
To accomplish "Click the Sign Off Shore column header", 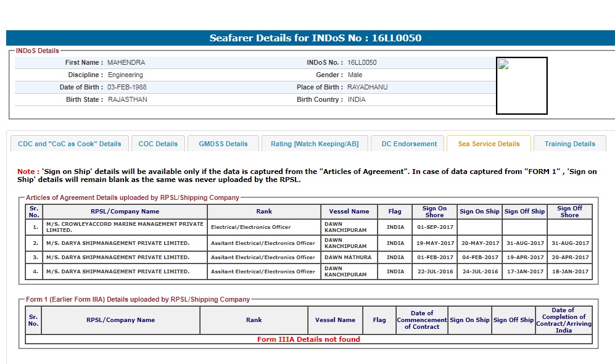I will 569,212.
